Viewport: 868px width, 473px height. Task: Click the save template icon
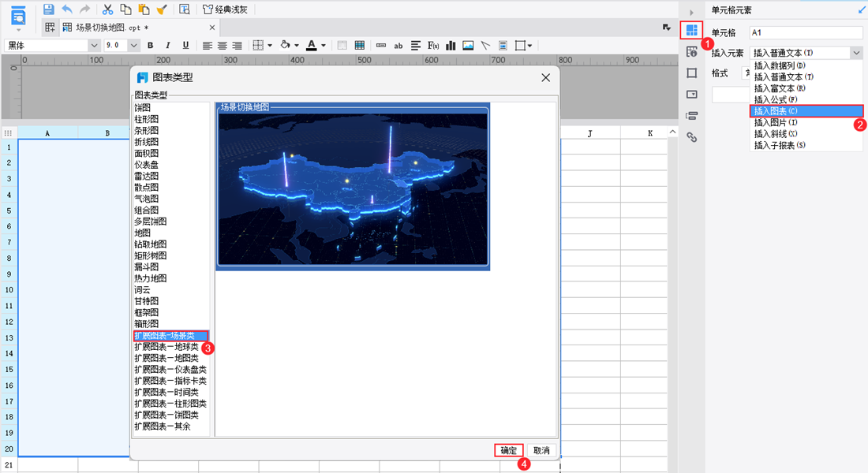pos(49,9)
